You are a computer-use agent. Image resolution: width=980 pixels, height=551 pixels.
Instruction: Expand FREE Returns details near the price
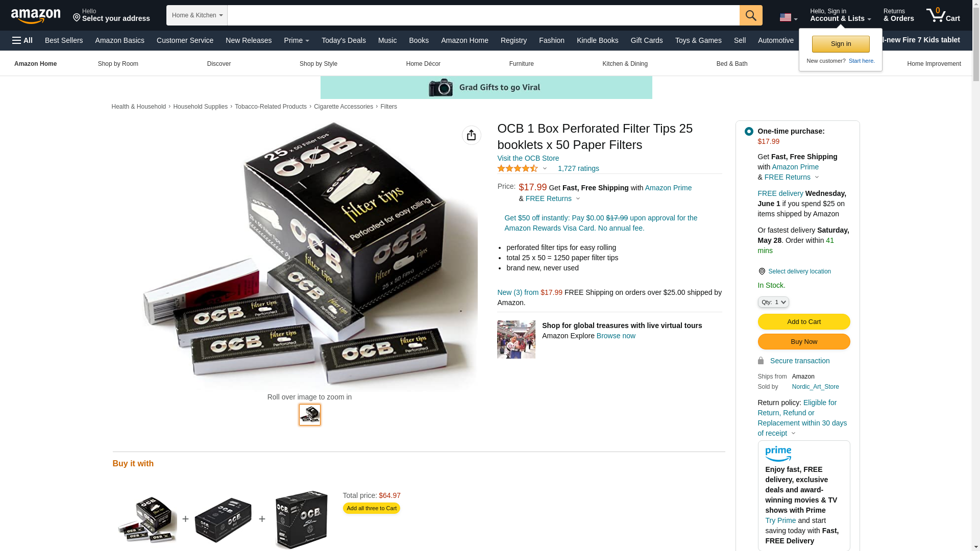(553, 198)
